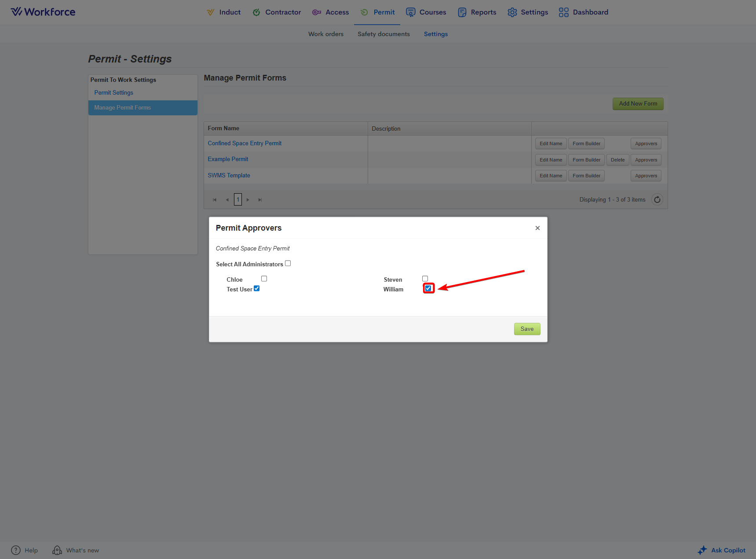Click the refresh icon in table footer
The height and width of the screenshot is (559, 756).
pos(657,200)
